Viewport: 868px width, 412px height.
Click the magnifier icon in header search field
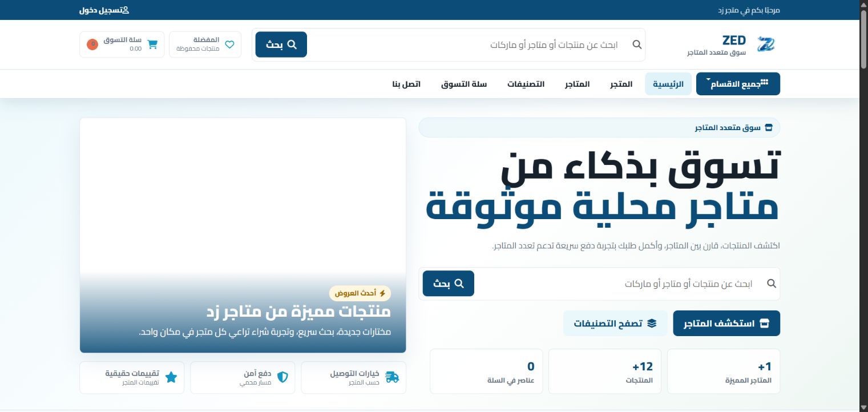tap(637, 45)
